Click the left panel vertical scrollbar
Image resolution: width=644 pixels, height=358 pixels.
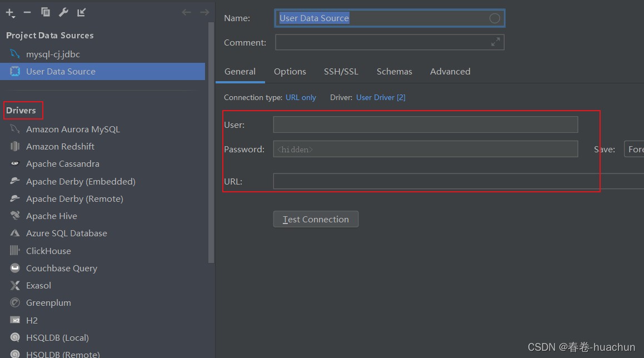(x=211, y=139)
